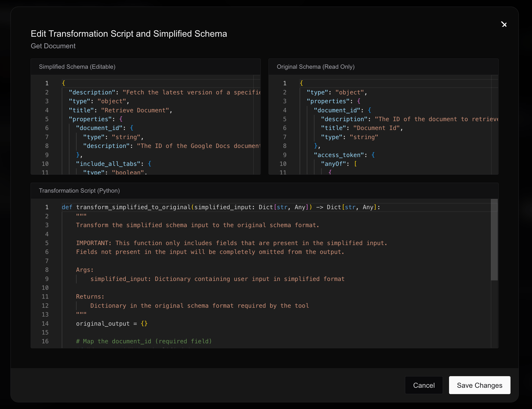
Task: Click the Args: line in the script
Action: tap(85, 270)
